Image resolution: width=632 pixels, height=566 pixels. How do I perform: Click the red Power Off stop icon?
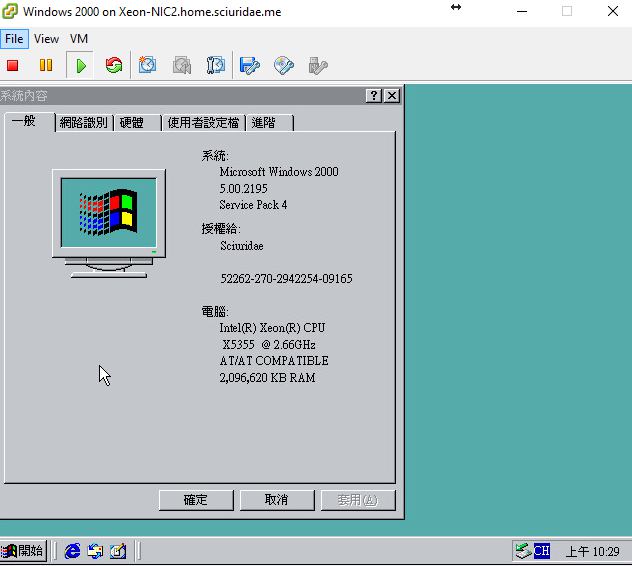[12, 65]
